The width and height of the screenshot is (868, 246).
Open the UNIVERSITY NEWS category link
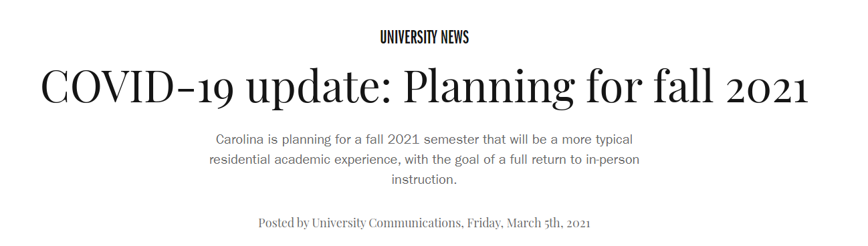[424, 37]
